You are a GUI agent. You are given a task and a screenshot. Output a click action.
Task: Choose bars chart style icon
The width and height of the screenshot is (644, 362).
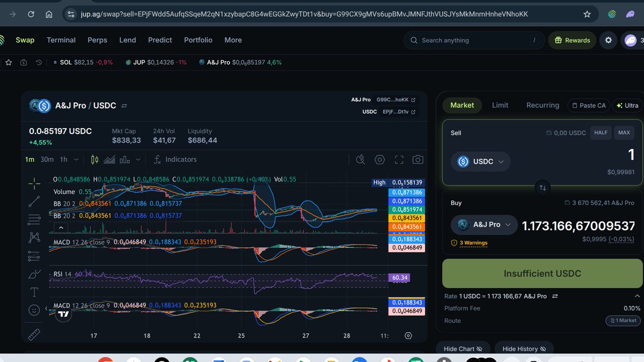(125, 159)
